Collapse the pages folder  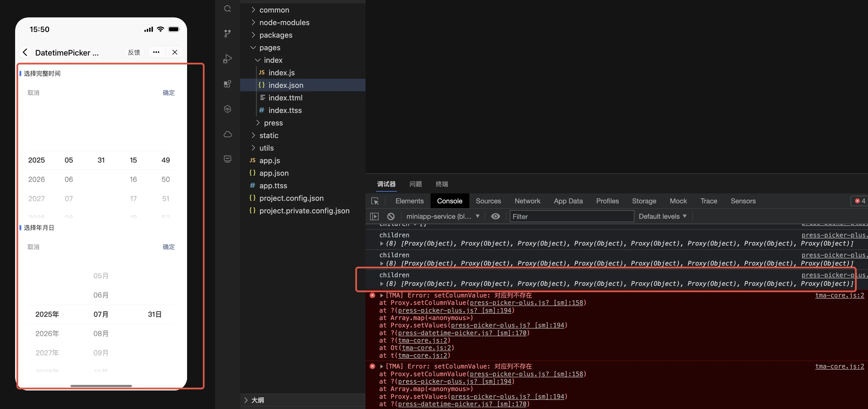pyautogui.click(x=269, y=48)
